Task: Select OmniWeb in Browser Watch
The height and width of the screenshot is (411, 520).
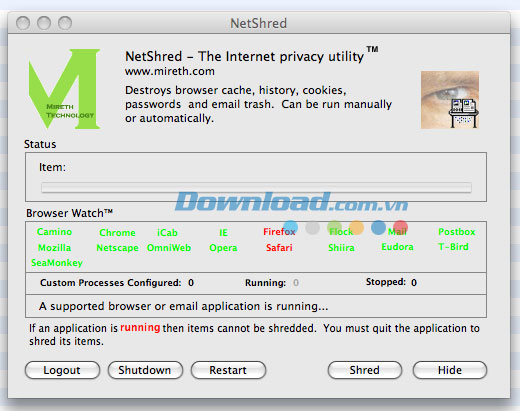Action: [169, 248]
